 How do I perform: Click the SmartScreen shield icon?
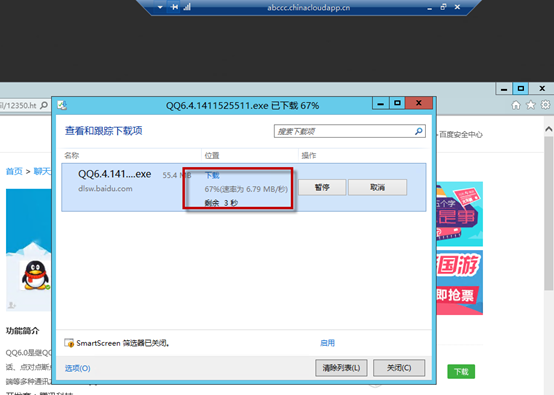tap(69, 343)
